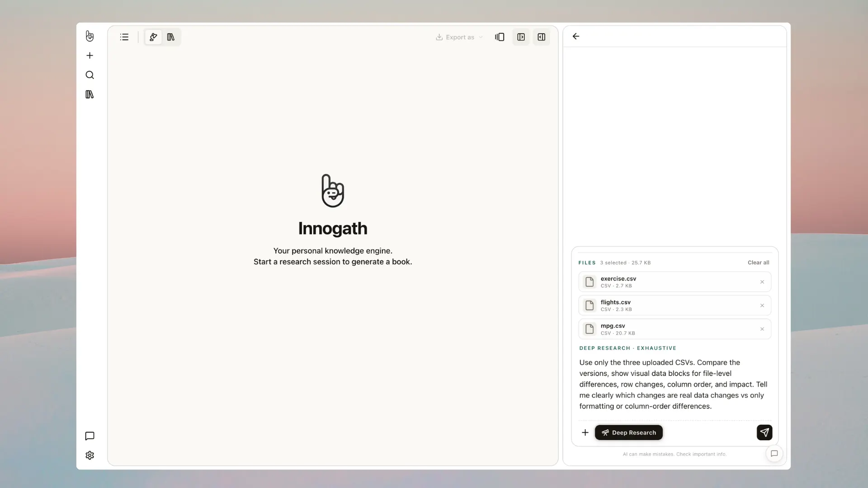Switch to the library view in the toolbar

pyautogui.click(x=171, y=37)
